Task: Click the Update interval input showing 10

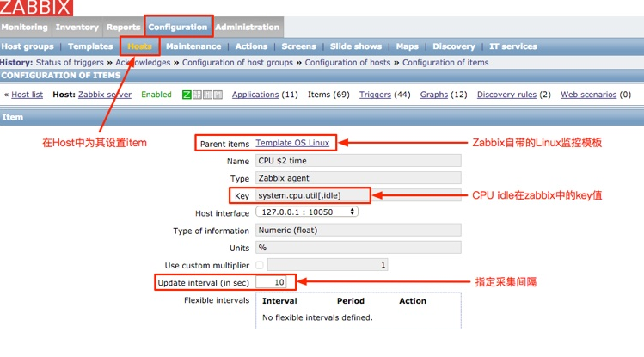Action: pos(271,282)
